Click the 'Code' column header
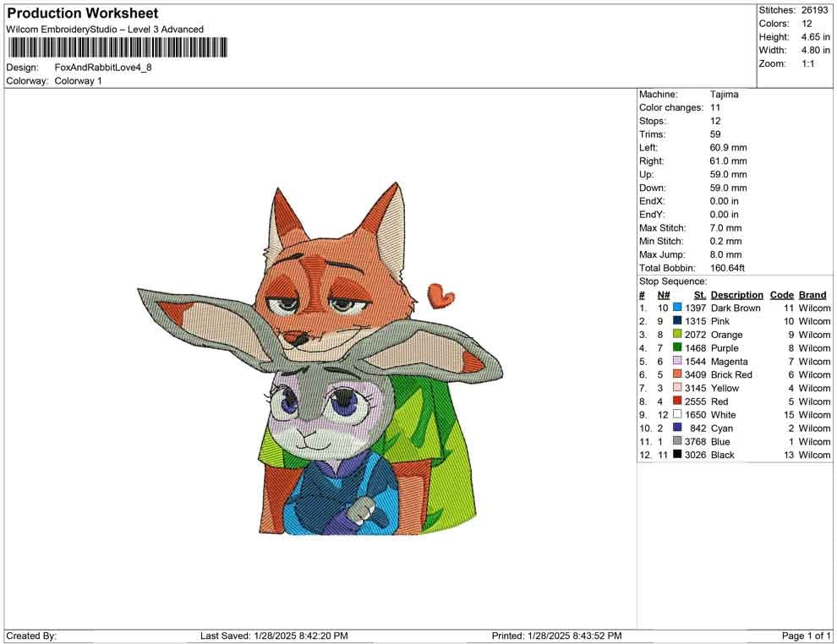Screen dimensions: 837x644 point(781,294)
